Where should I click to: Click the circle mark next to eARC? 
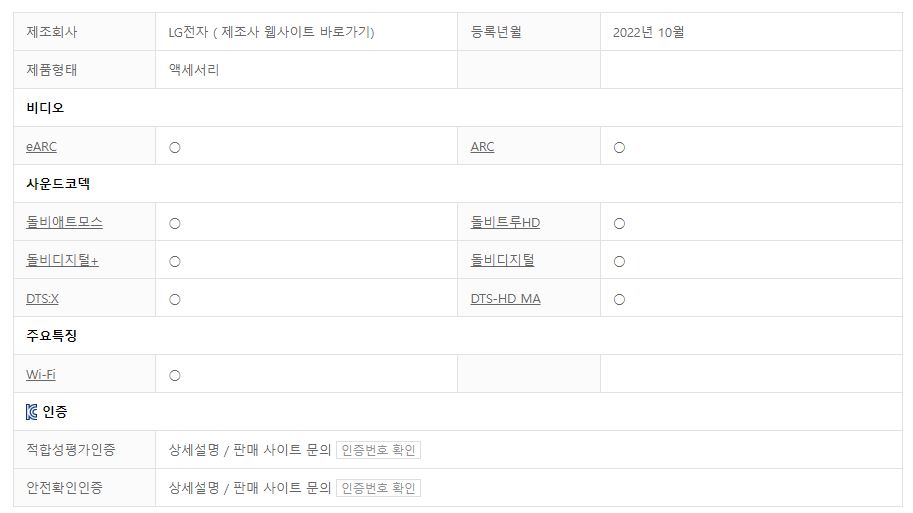175,148
